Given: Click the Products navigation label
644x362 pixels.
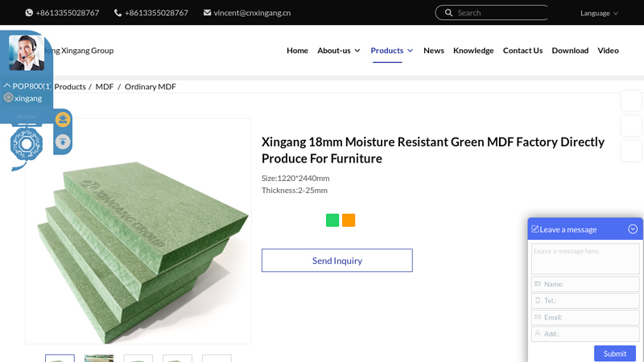Looking at the screenshot, I should click(387, 51).
